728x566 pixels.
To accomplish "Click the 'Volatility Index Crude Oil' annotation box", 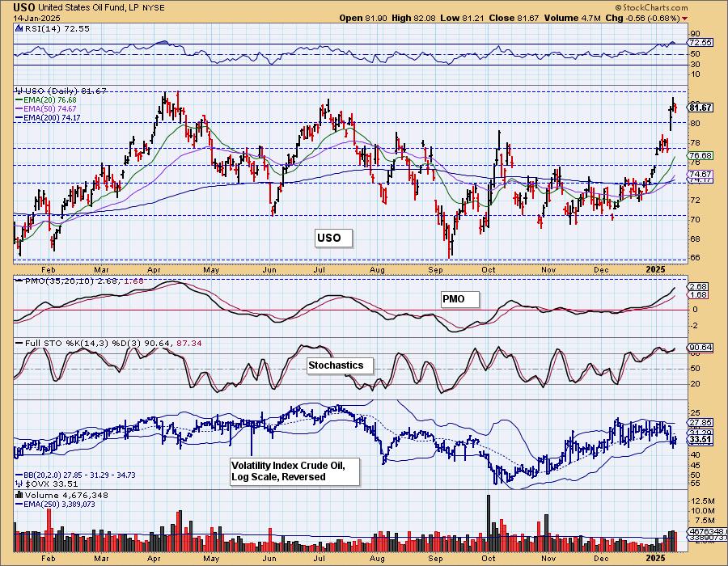I will pos(294,471).
